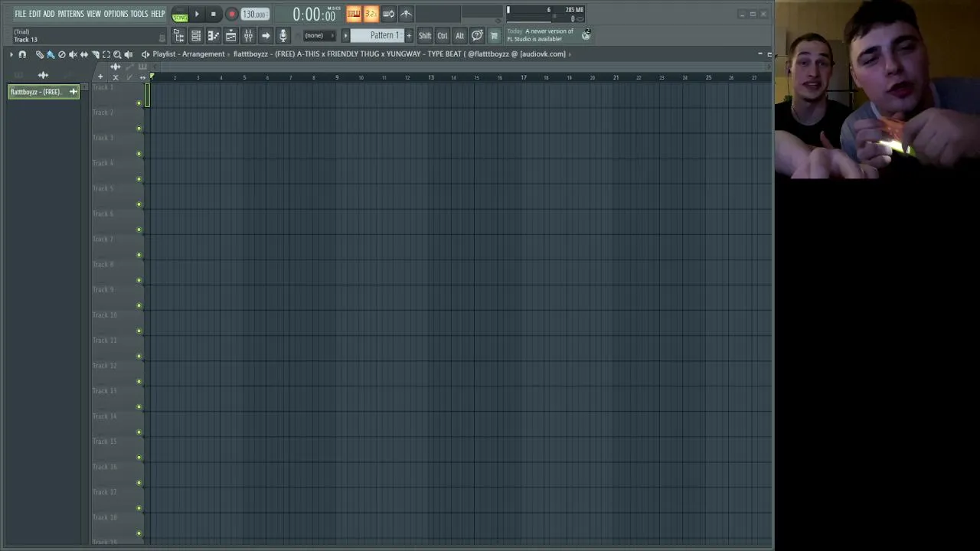This screenshot has width=980, height=551.
Task: Open the newer version available notification
Action: click(540, 35)
